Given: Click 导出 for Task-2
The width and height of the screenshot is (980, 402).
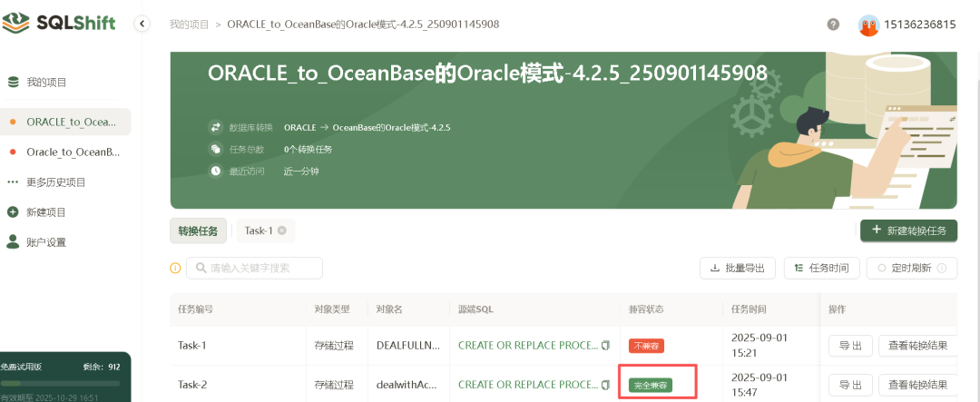Looking at the screenshot, I should point(850,385).
